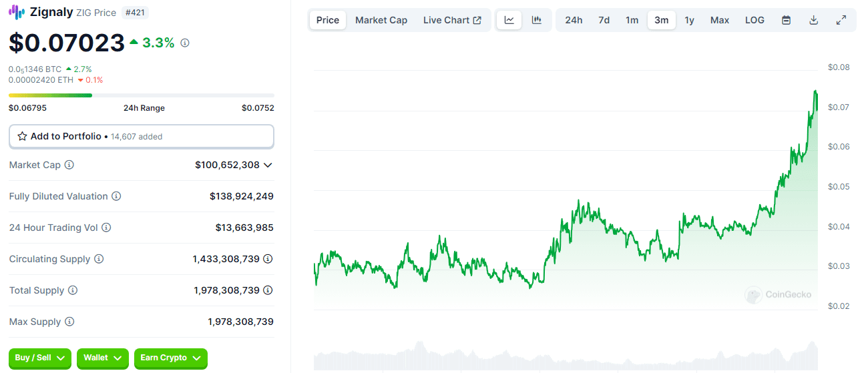Select the 24h time range
This screenshot has width=868, height=373.
click(574, 20)
